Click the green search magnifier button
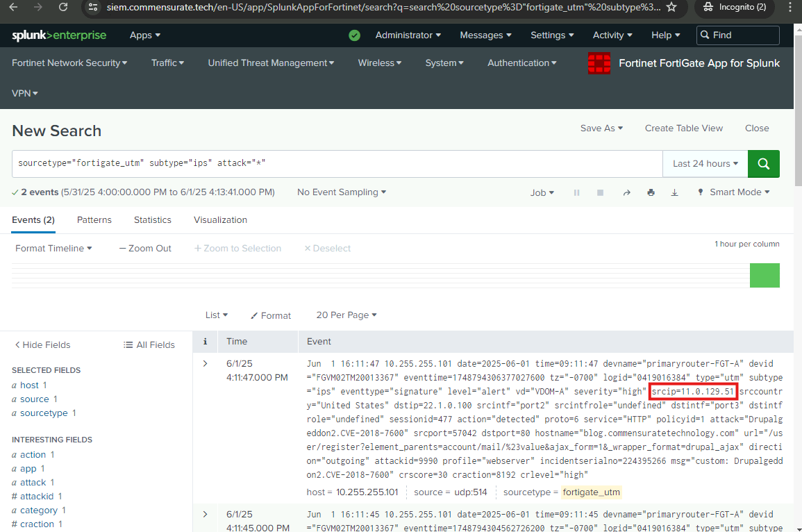 pos(763,164)
